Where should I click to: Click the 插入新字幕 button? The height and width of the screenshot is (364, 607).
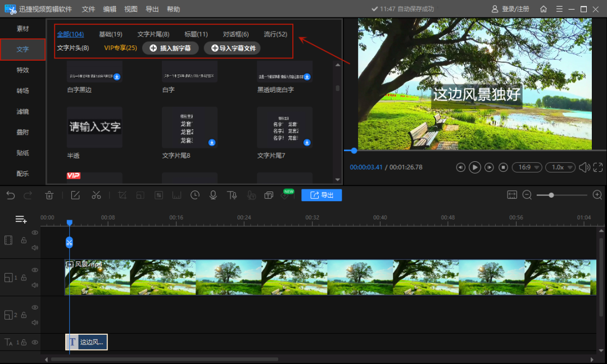click(170, 48)
